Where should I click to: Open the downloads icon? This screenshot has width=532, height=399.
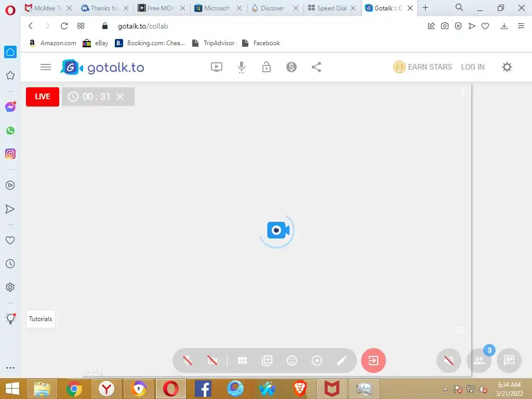point(504,26)
